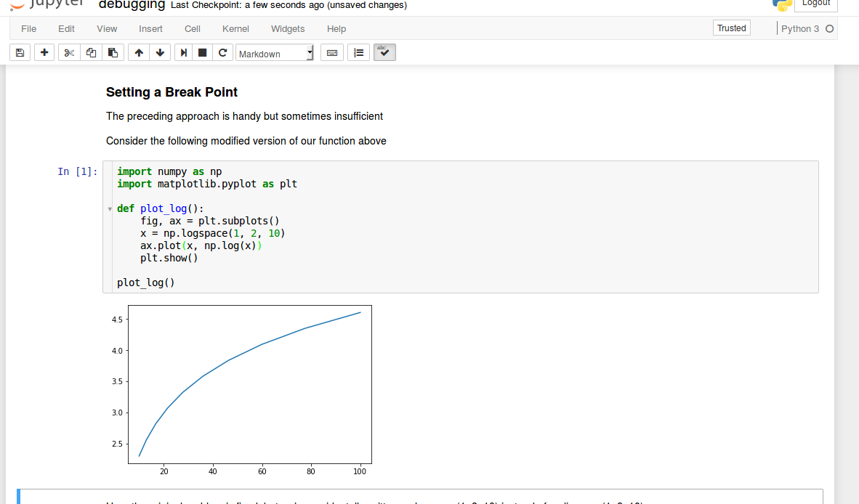Open the cell type Markdown dropdown

coord(275,53)
